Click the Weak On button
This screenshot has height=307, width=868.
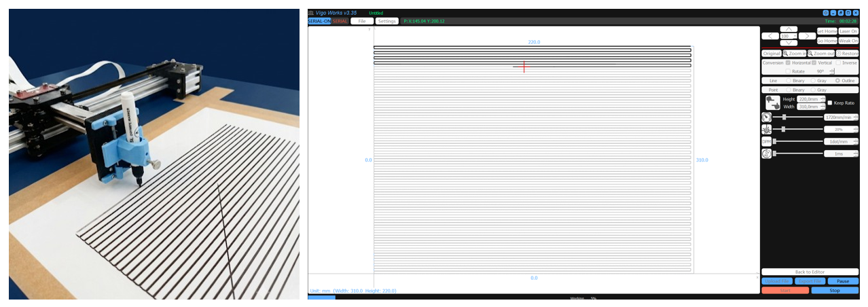click(848, 41)
